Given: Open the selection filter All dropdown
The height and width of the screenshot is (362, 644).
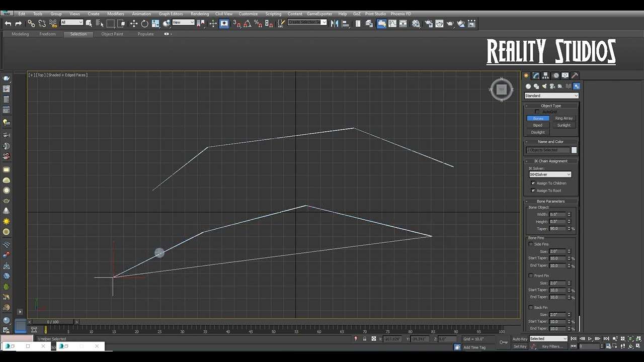Looking at the screenshot, I should [x=72, y=22].
